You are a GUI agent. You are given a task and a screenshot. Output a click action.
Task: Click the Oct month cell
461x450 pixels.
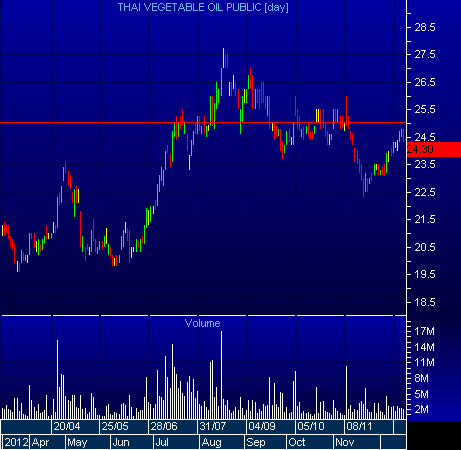pos(310,442)
